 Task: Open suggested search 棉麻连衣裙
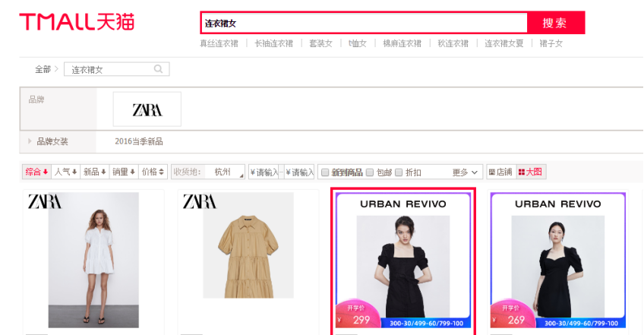(x=402, y=43)
